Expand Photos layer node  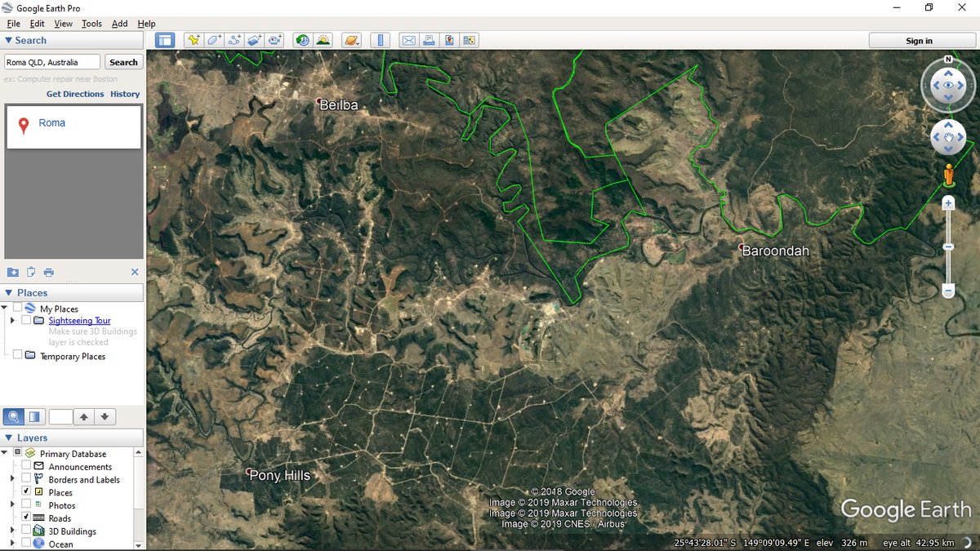coord(12,505)
